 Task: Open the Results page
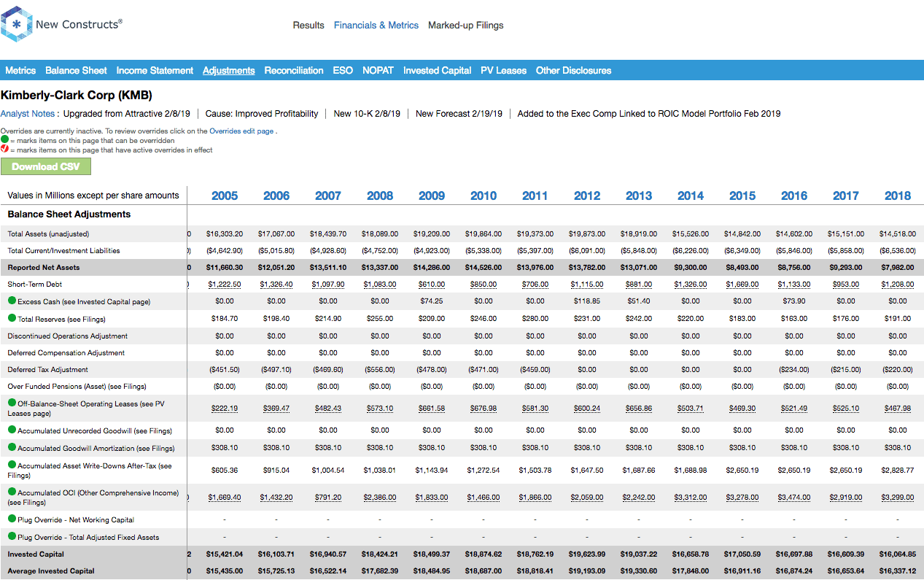click(x=308, y=25)
